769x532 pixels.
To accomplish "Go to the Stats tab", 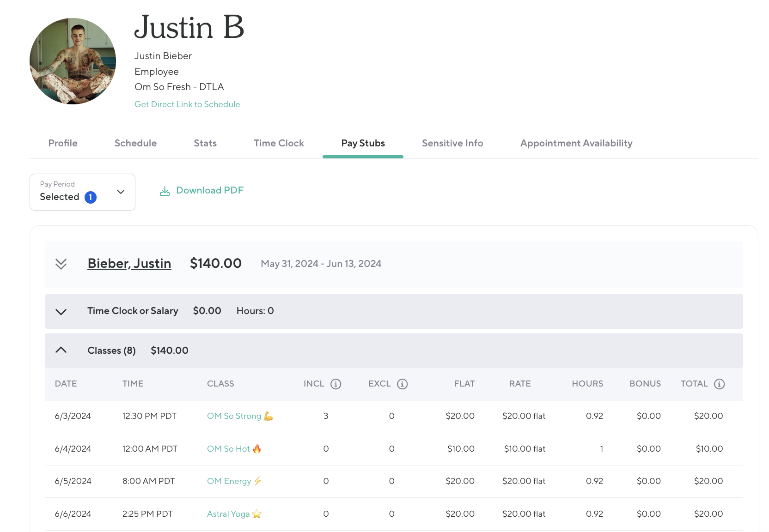I will (205, 143).
